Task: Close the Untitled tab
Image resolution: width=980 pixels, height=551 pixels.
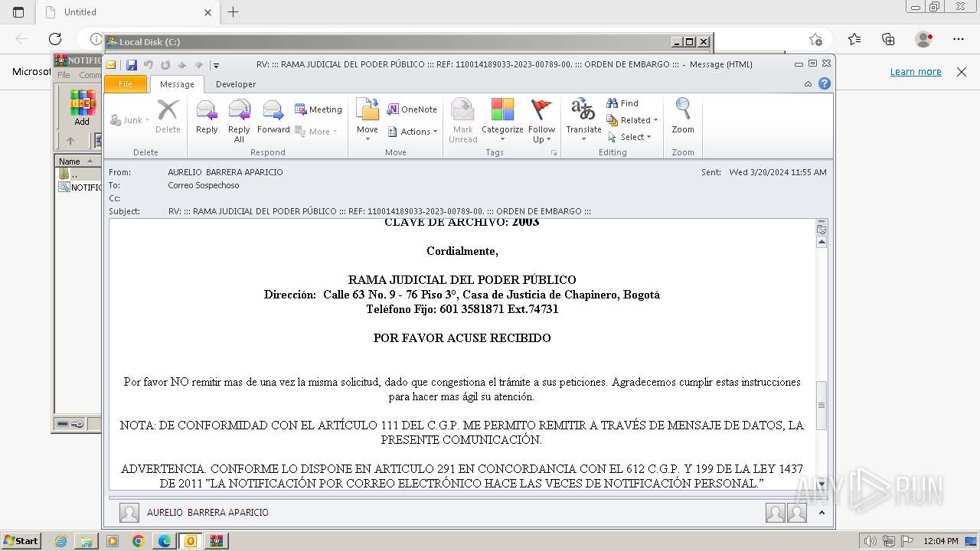Action: click(207, 12)
